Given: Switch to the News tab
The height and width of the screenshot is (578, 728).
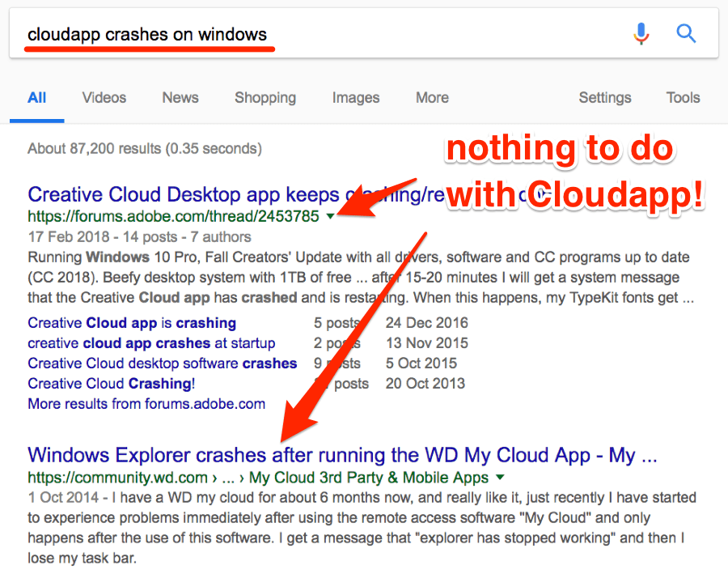Looking at the screenshot, I should (x=180, y=98).
